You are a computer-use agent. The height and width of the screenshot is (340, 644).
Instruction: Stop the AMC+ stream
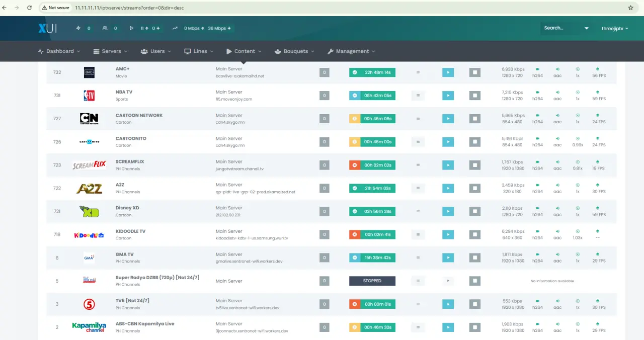click(474, 72)
